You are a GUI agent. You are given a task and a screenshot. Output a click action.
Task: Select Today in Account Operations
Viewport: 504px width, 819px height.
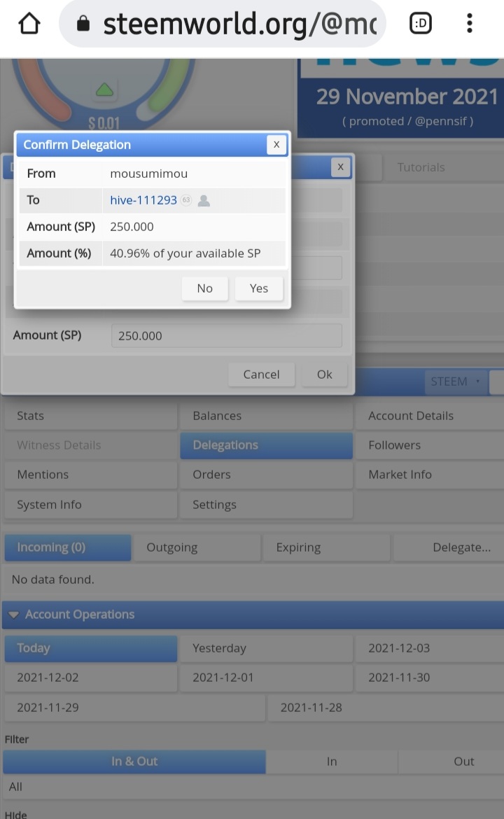tap(91, 648)
